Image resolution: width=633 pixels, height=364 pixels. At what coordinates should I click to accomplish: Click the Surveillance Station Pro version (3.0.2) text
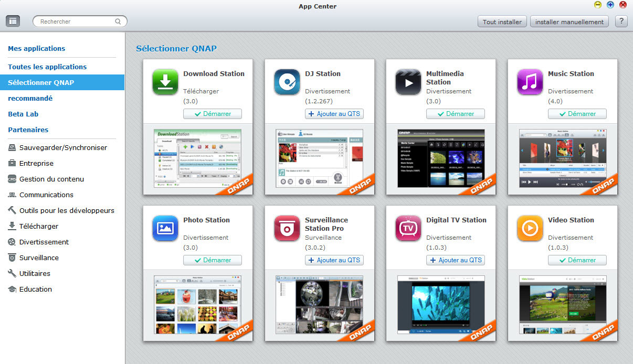315,248
